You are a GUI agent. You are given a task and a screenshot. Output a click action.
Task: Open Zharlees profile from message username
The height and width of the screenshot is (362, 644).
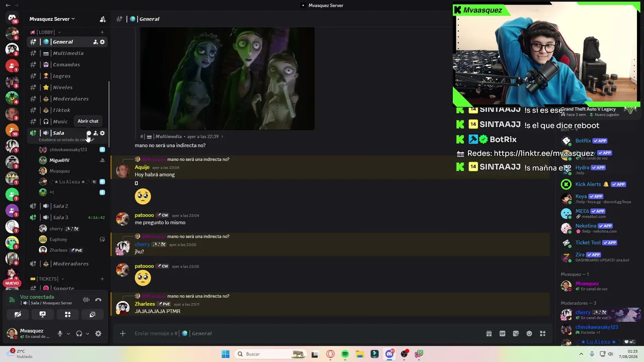[145, 304]
